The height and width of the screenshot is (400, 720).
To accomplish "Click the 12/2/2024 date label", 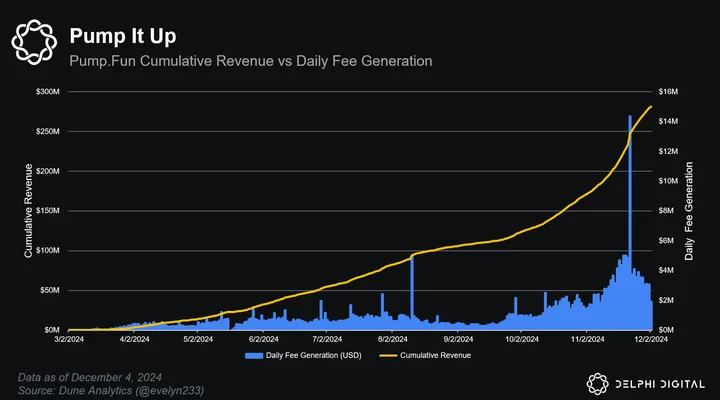I will pyautogui.click(x=651, y=339).
